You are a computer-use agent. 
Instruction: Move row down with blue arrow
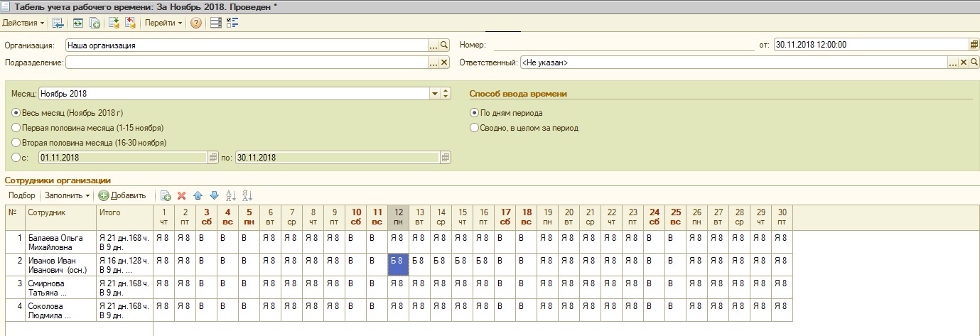tap(214, 195)
